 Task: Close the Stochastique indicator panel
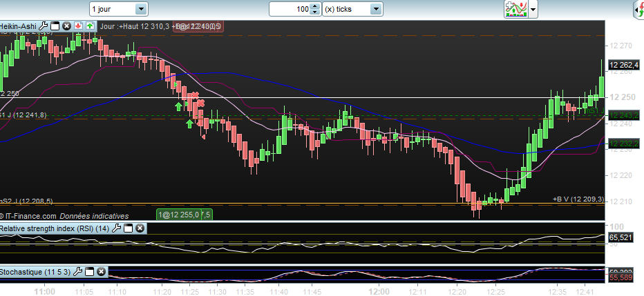coord(101,271)
